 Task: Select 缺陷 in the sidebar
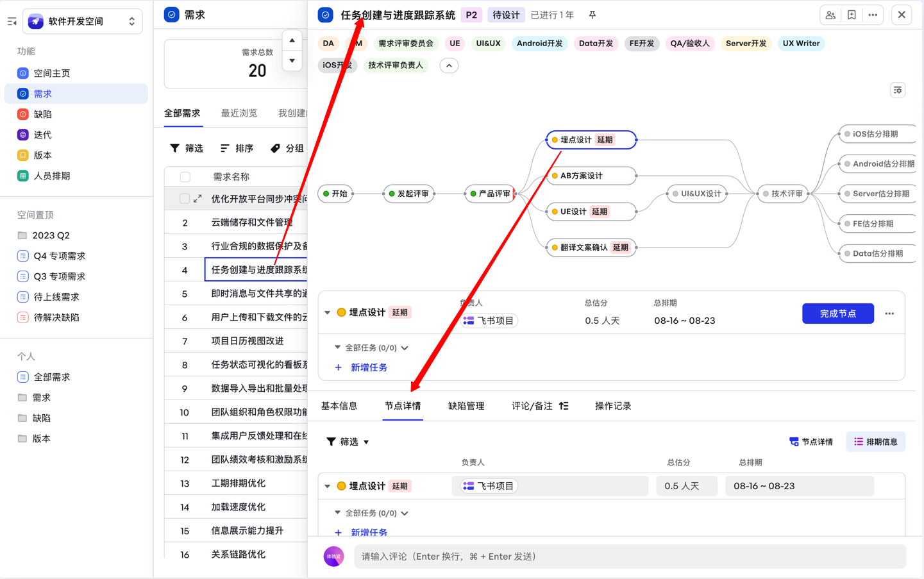tap(42, 114)
